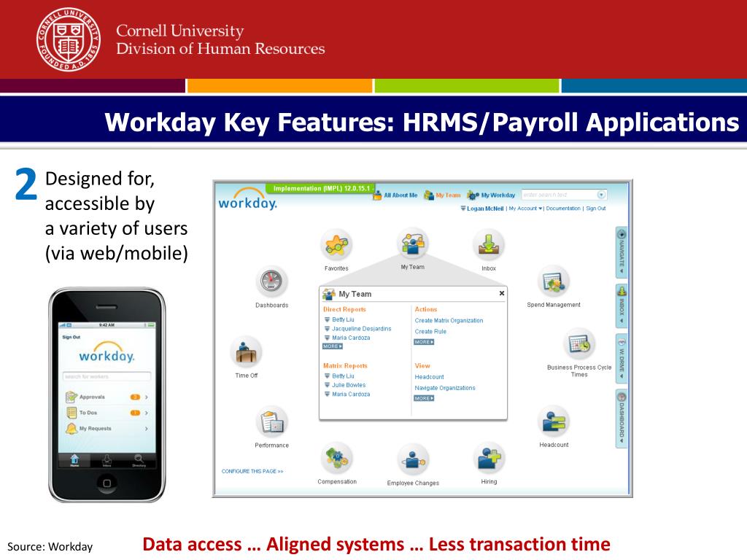Image resolution: width=747 pixels, height=560 pixels.
Task: Click the Logan McNeil user name
Action: point(485,209)
